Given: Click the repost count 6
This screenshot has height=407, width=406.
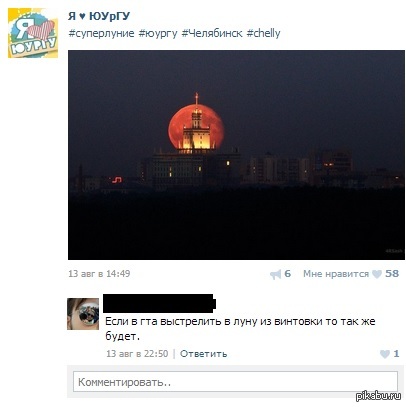Looking at the screenshot, I should (x=287, y=274).
